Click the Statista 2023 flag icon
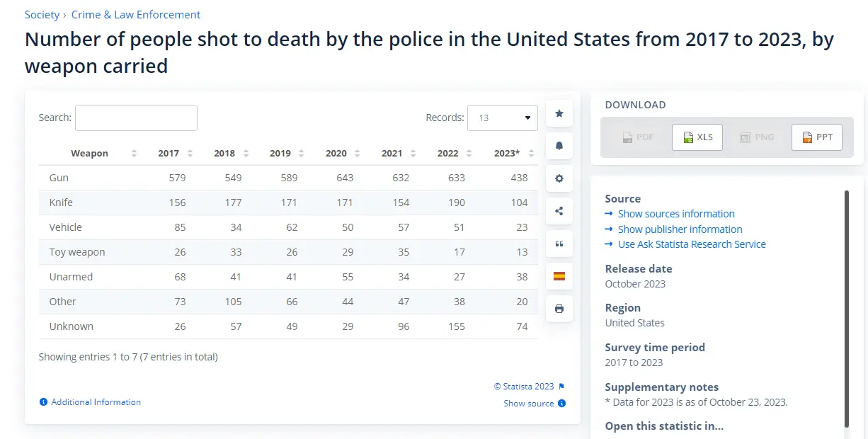The height and width of the screenshot is (439, 868). click(x=562, y=387)
